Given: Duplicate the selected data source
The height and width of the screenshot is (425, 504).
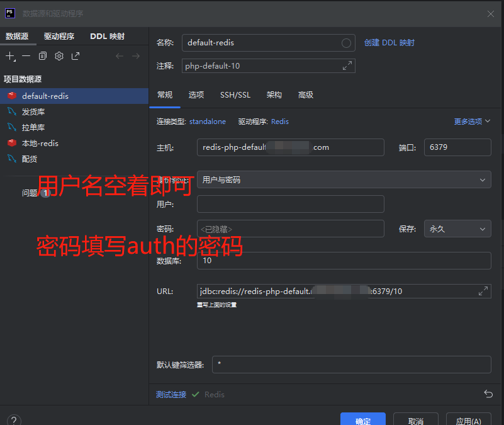Looking at the screenshot, I should pyautogui.click(x=42, y=56).
